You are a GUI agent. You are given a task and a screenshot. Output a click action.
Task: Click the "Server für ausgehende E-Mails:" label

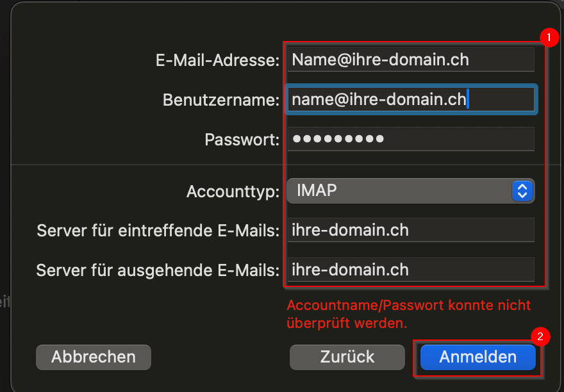pyautogui.click(x=158, y=270)
